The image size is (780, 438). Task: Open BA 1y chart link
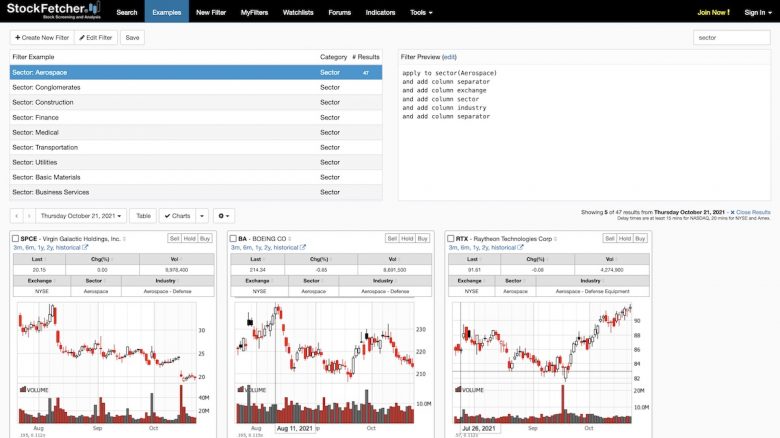click(x=260, y=247)
